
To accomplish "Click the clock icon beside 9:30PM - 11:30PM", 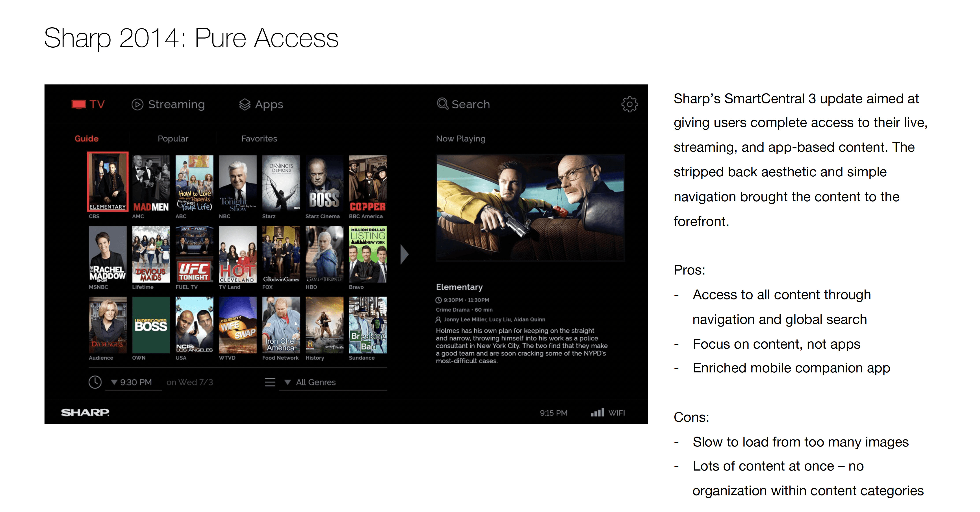I will [x=438, y=300].
